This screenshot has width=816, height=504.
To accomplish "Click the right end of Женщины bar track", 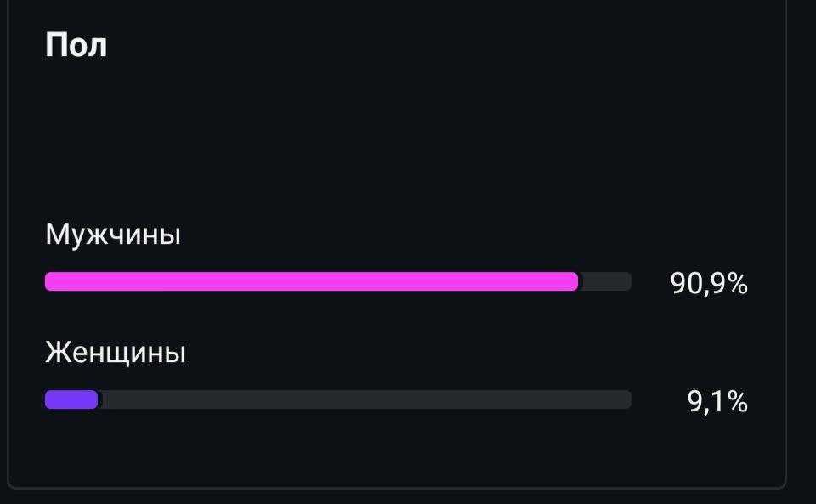I will point(626,399).
